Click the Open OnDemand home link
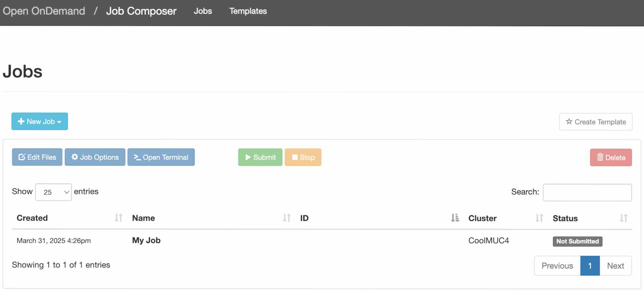Image resolution: width=644 pixels, height=292 pixels. 44,11
